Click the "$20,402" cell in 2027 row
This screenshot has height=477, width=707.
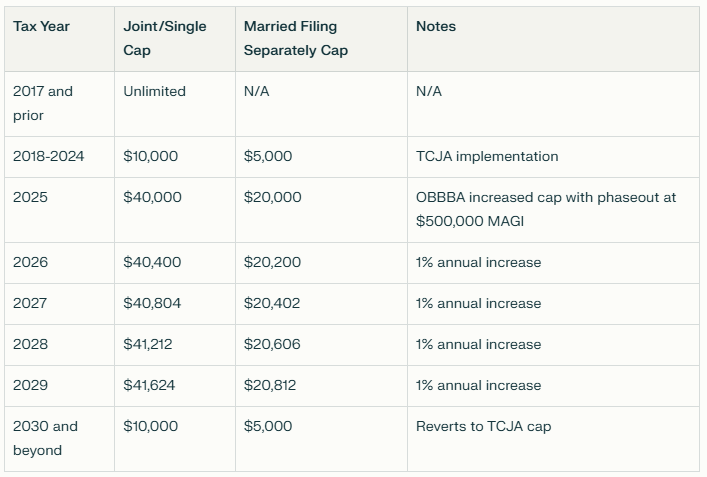pyautogui.click(x=272, y=303)
